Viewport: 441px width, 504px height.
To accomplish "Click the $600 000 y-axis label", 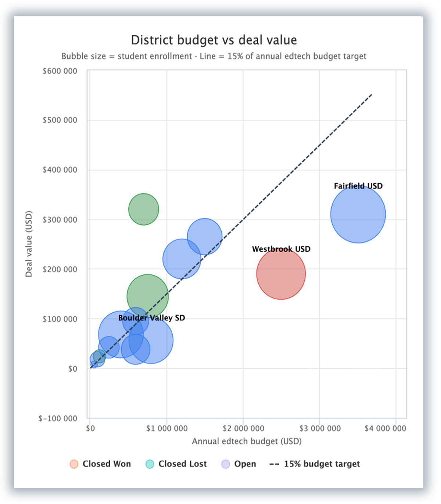I will tap(60, 71).
